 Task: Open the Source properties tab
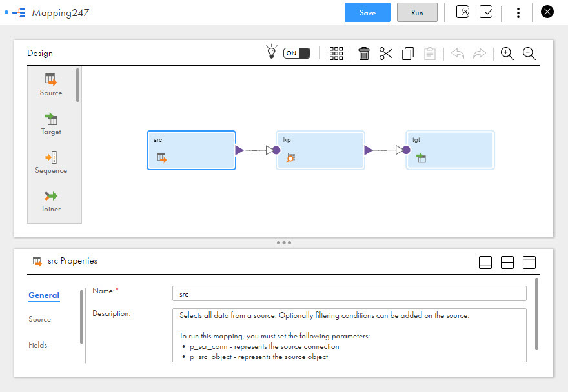pyautogui.click(x=40, y=319)
